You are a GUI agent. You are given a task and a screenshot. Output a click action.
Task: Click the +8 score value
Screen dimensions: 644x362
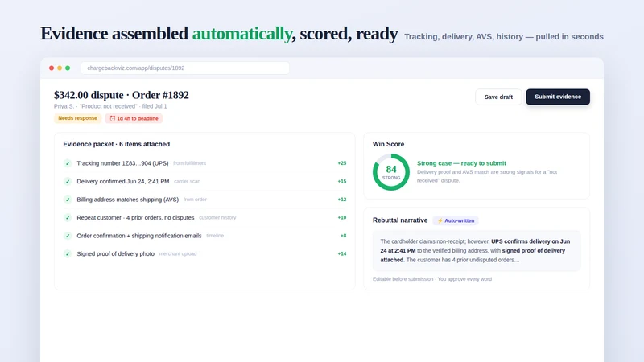344,236
